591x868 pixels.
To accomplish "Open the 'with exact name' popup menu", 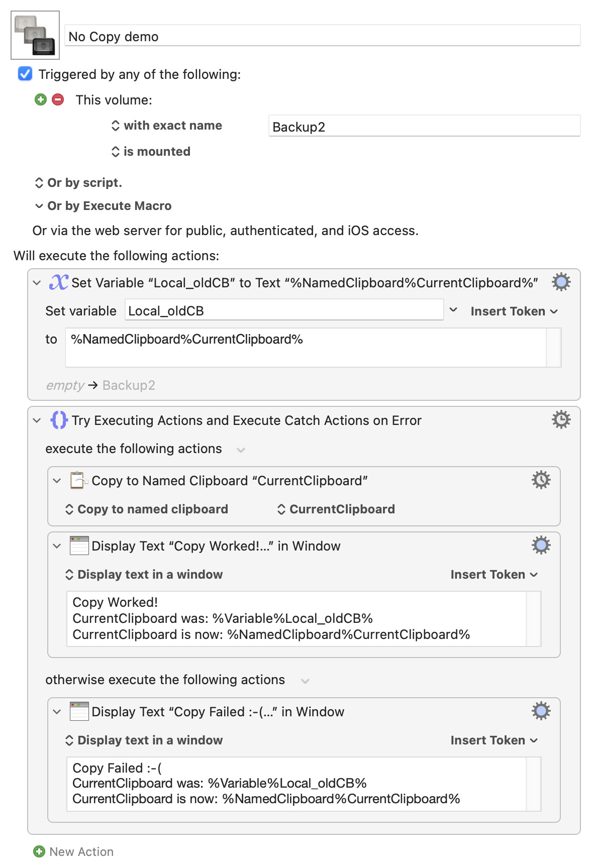I will pos(166,126).
